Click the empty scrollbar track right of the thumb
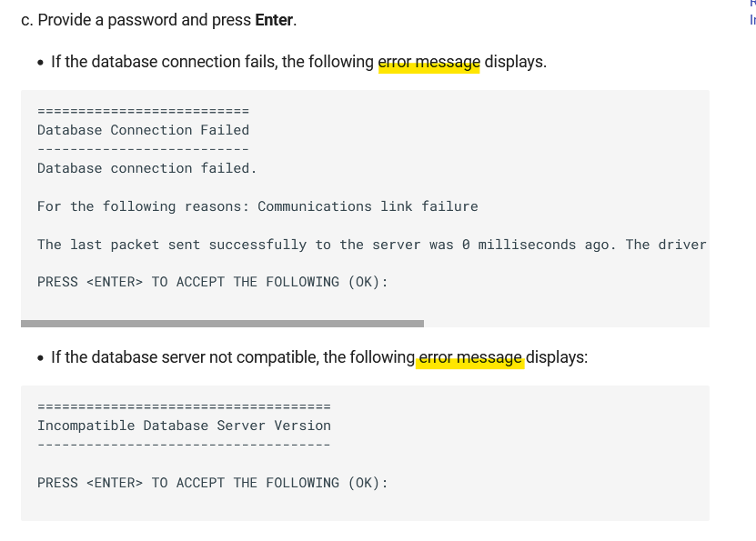The height and width of the screenshot is (541, 756). point(567,324)
